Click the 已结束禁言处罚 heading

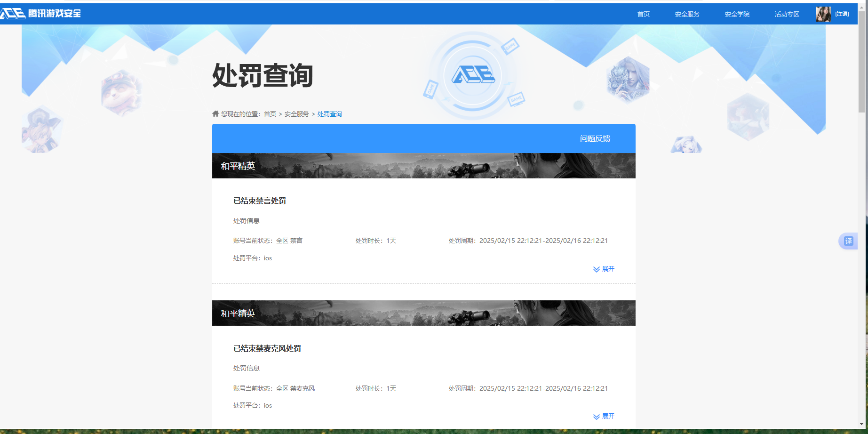tap(260, 201)
